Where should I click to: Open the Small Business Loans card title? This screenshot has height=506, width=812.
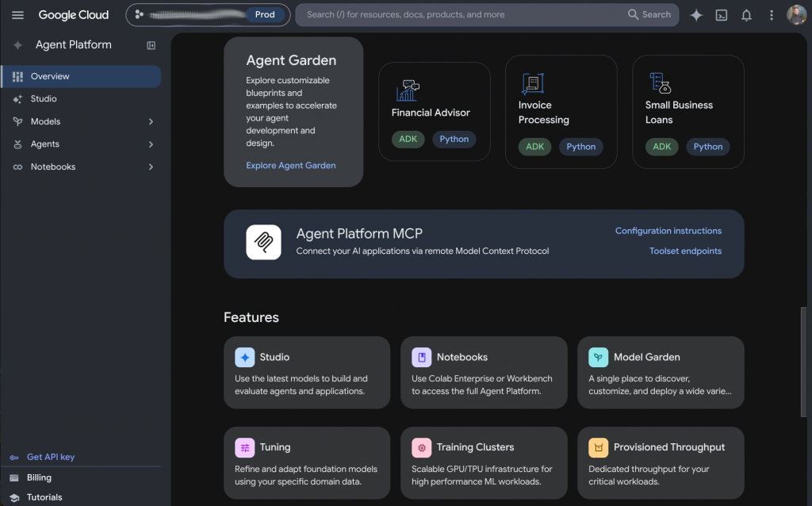(x=679, y=113)
